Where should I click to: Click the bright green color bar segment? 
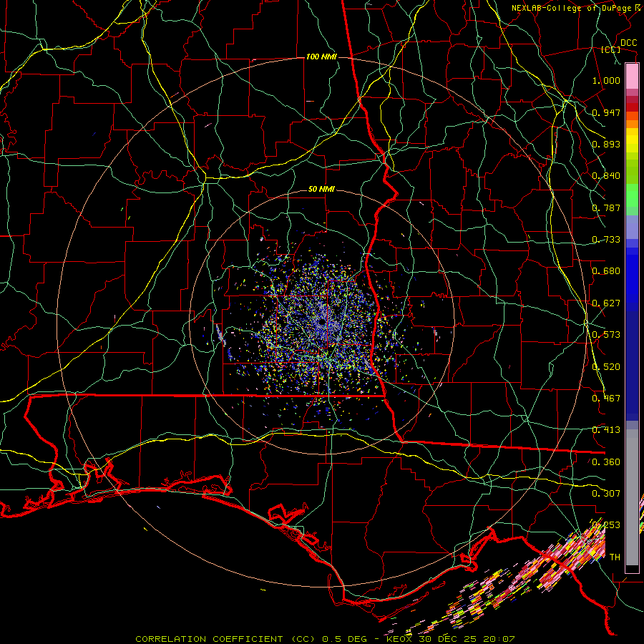(x=632, y=195)
